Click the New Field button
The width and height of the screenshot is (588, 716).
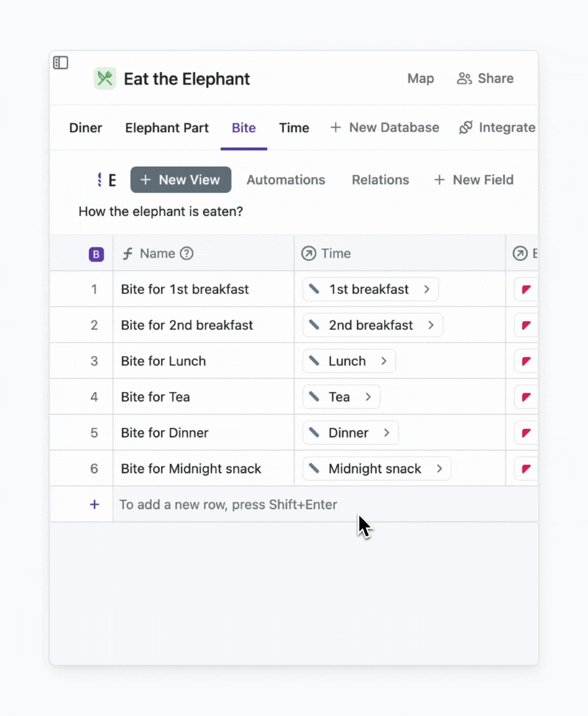474,180
